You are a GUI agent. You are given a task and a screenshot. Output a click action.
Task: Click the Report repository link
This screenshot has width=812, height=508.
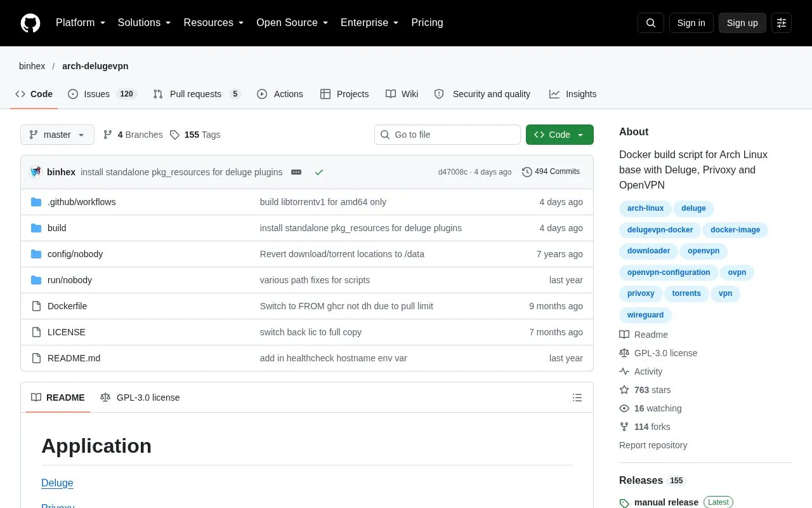tap(653, 445)
